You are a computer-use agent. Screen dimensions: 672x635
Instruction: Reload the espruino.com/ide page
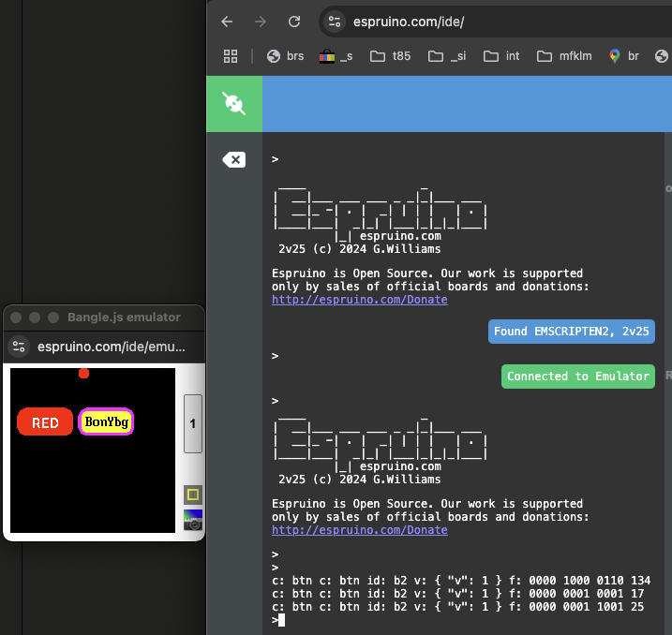pos(294,22)
